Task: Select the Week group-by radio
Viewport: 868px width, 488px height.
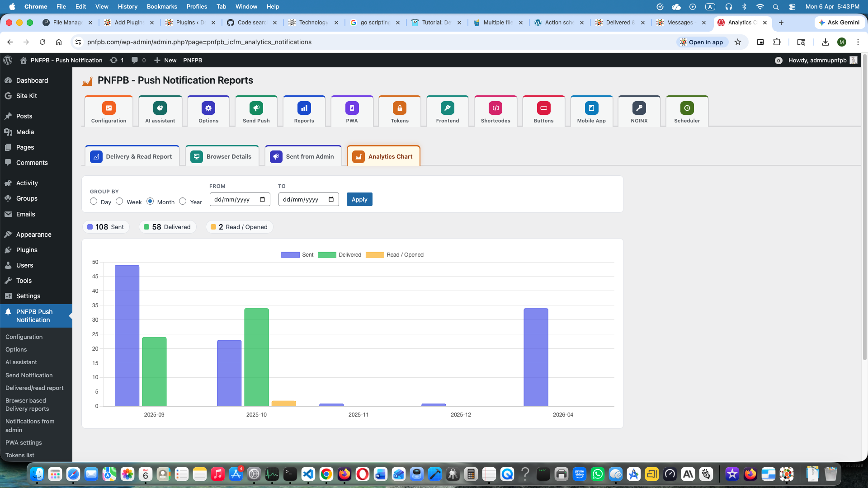Action: 119,202
